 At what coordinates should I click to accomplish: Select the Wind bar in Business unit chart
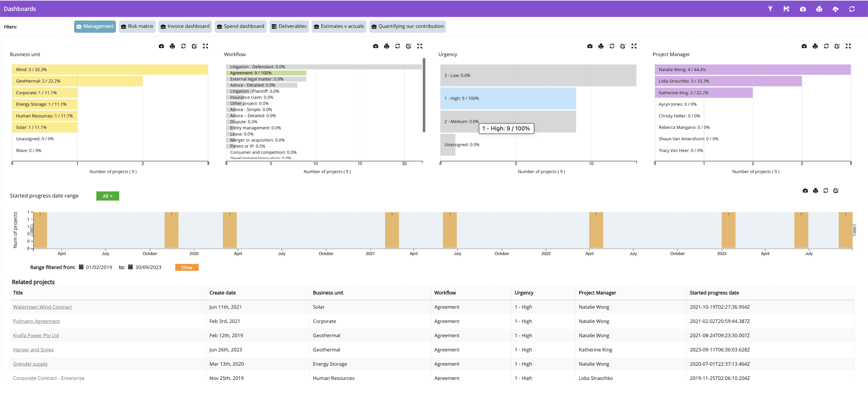[x=110, y=70]
